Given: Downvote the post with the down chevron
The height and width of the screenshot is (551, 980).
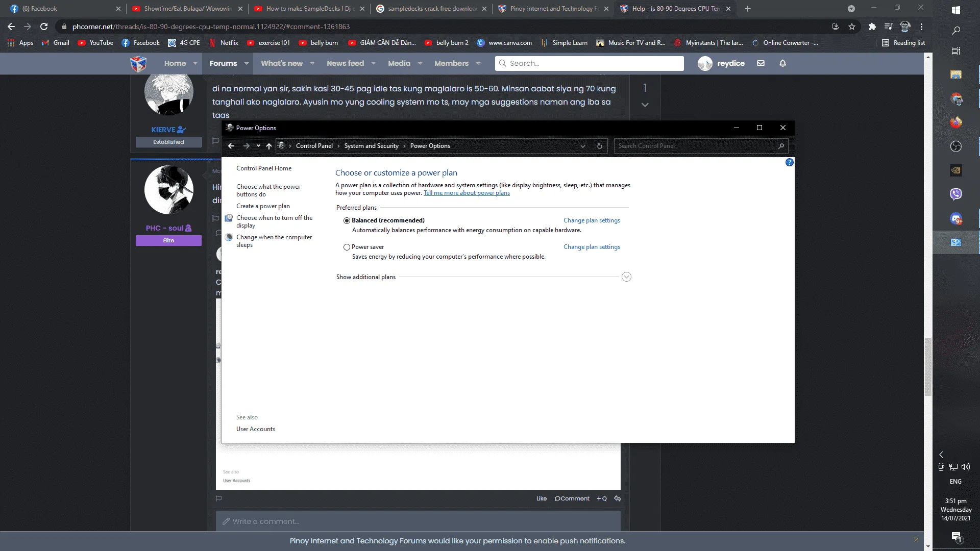Looking at the screenshot, I should coord(645,105).
